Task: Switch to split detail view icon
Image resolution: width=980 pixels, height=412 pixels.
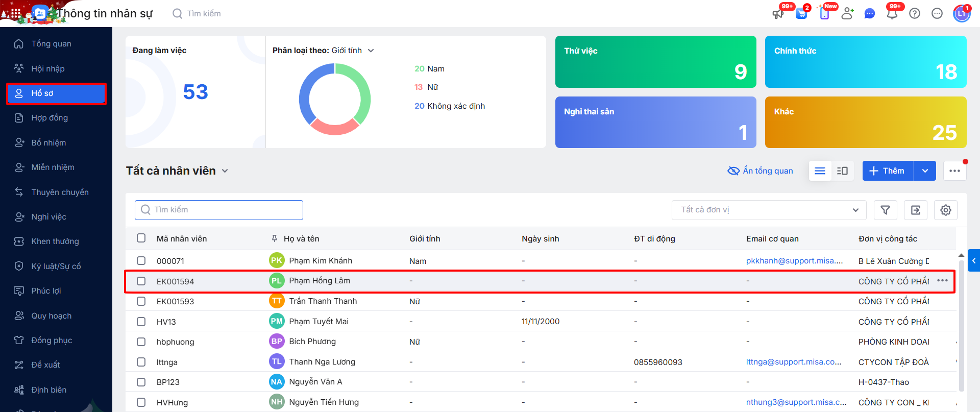Action: (842, 171)
